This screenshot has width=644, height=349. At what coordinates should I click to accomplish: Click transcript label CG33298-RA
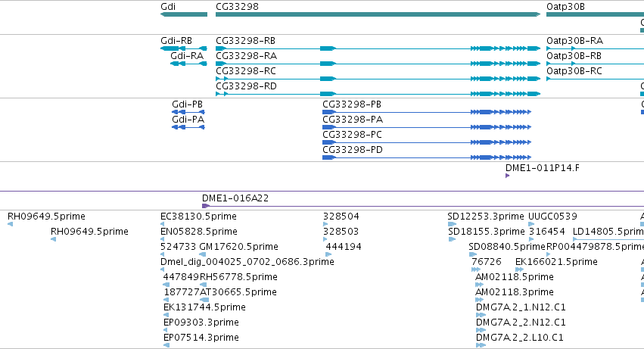tap(247, 56)
